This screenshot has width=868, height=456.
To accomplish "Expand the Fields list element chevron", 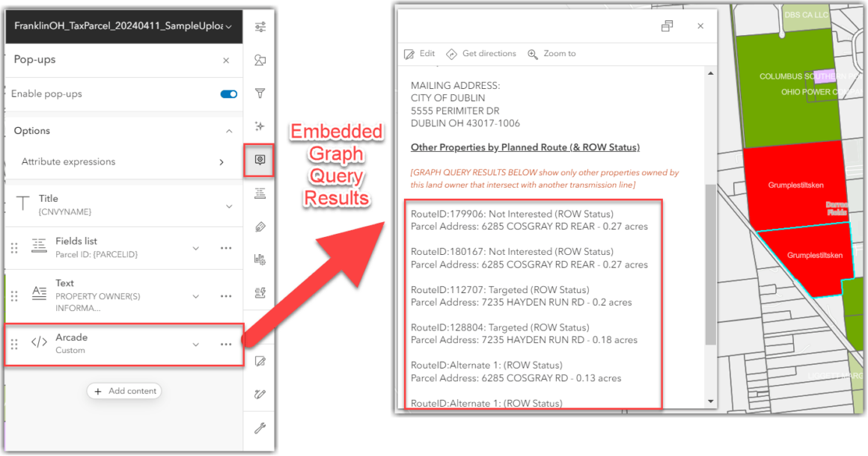I will click(195, 248).
